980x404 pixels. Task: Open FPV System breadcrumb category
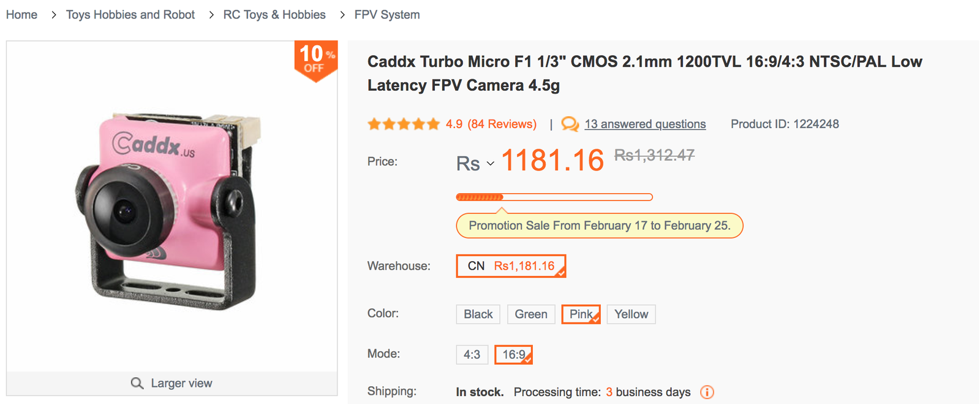(x=387, y=15)
